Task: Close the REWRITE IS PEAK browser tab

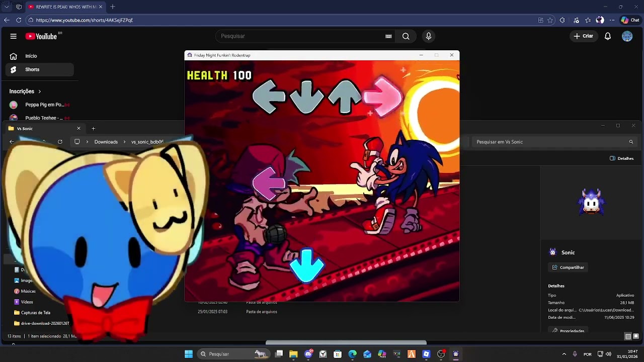Action: (x=101, y=7)
